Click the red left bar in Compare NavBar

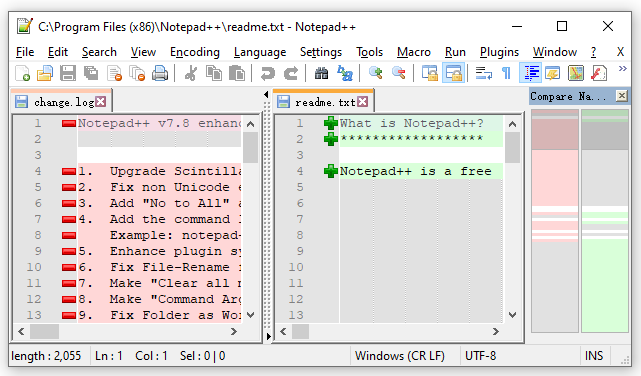pyautogui.click(x=555, y=221)
